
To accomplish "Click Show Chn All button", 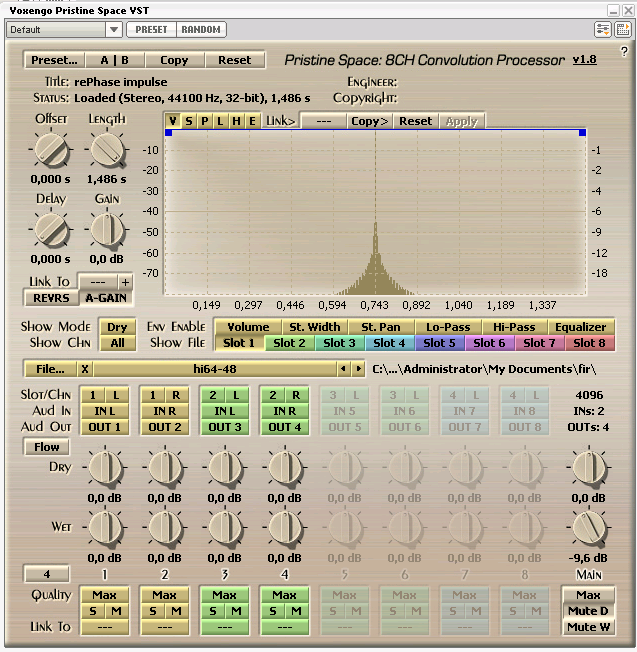I will pyautogui.click(x=117, y=343).
